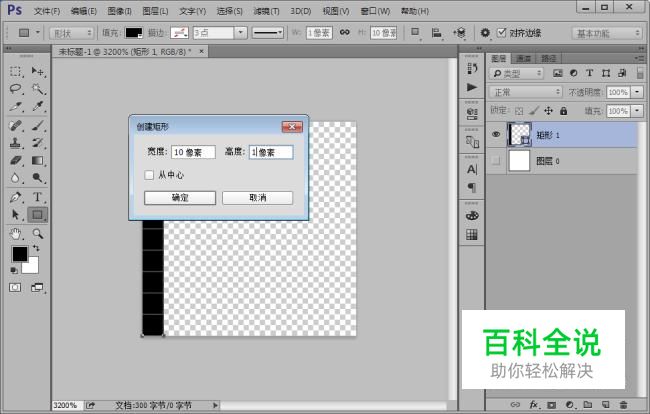Open the Actions panel play icon
Viewport: 650px width, 414px height.
[x=472, y=87]
